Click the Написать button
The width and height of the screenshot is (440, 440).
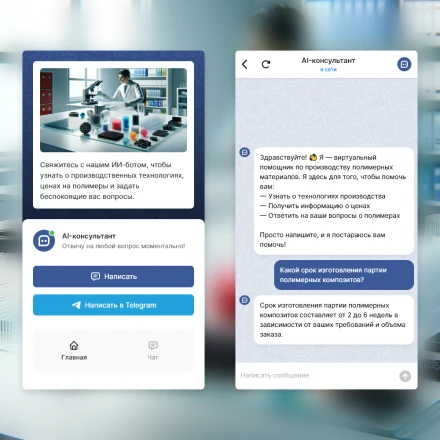click(x=113, y=276)
